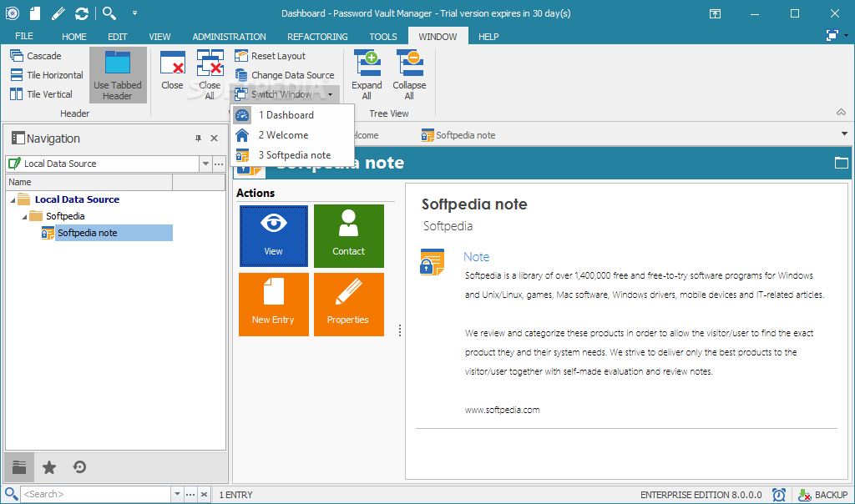Click the Contact action tile

click(x=349, y=236)
